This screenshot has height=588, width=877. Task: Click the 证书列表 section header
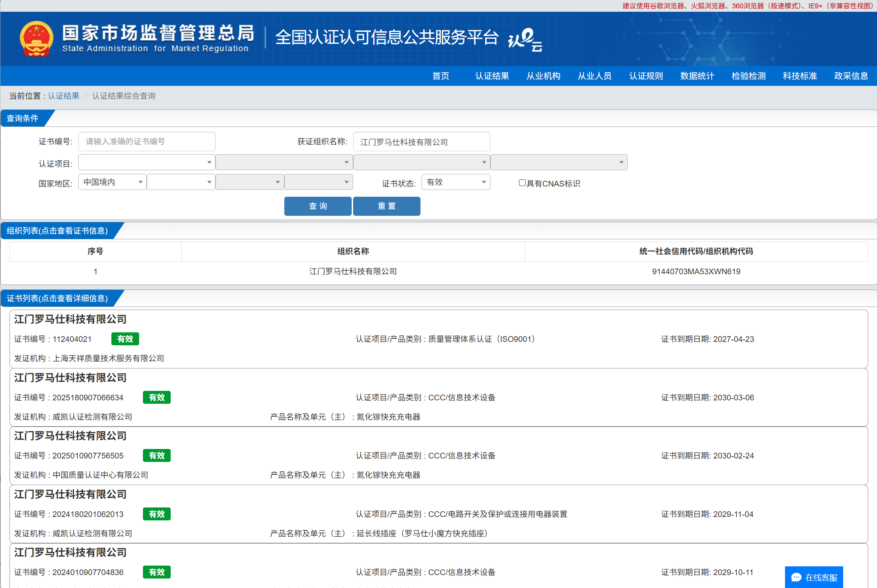pyautogui.click(x=57, y=298)
